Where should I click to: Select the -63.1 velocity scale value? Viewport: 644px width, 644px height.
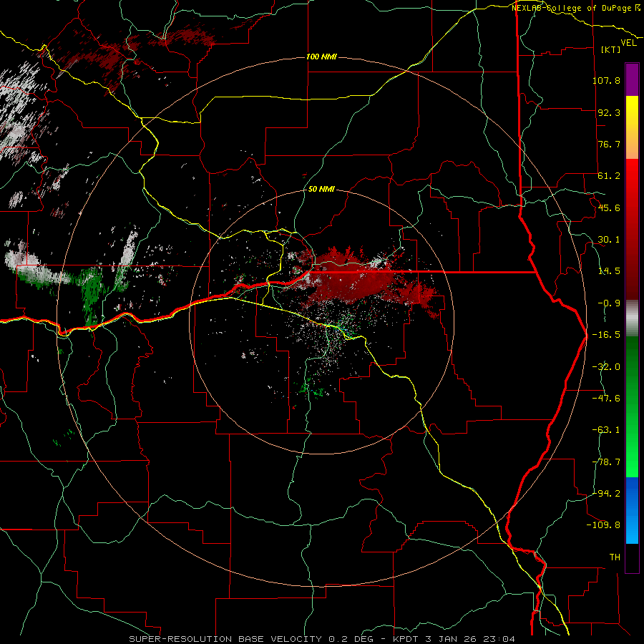pos(606,430)
